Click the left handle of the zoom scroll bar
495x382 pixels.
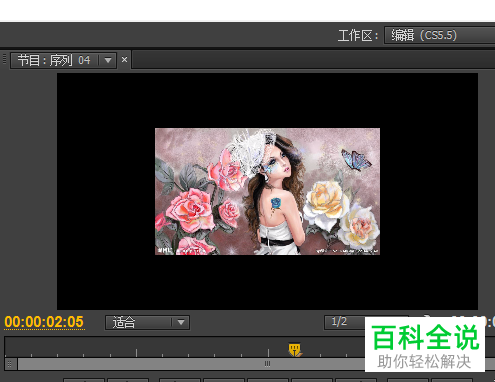pos(10,364)
